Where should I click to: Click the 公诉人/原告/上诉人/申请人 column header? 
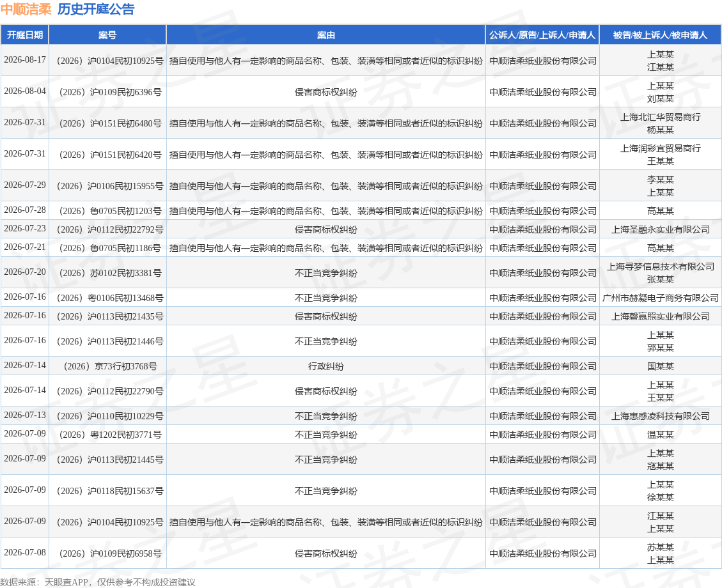[542, 35]
